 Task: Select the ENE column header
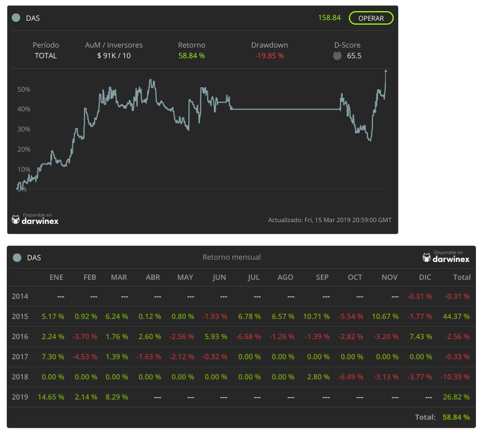57,277
